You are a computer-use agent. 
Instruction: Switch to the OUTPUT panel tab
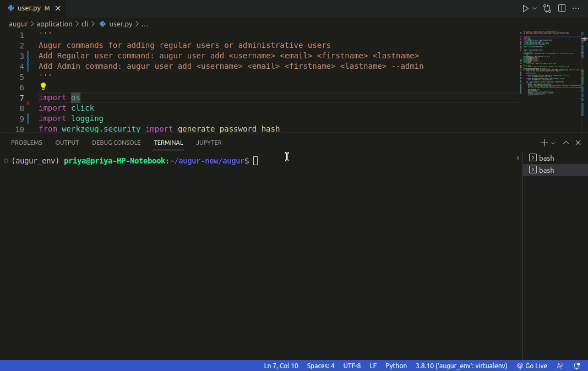[x=67, y=143]
